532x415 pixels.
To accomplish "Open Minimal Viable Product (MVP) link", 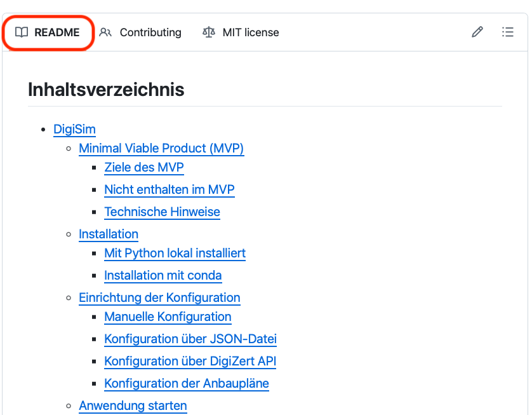I will point(161,149).
